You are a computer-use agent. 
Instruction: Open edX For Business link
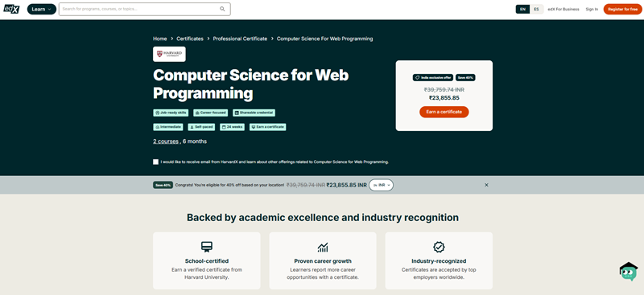tap(563, 9)
